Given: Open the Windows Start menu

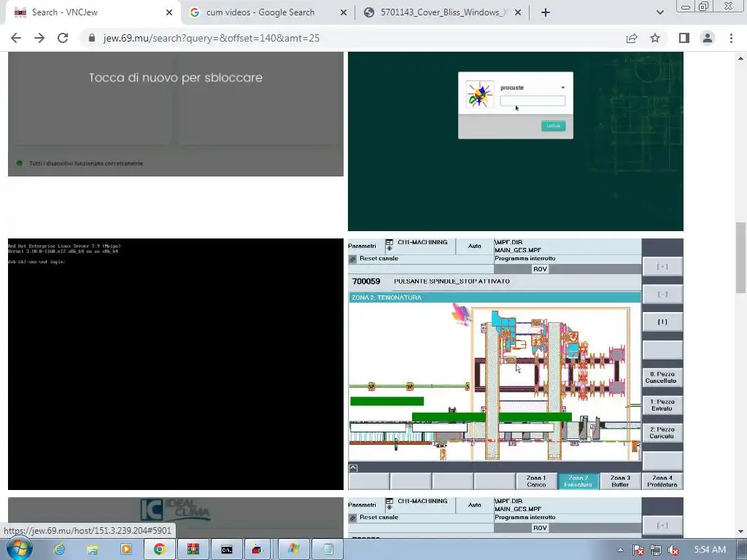Looking at the screenshot, I should (19, 549).
